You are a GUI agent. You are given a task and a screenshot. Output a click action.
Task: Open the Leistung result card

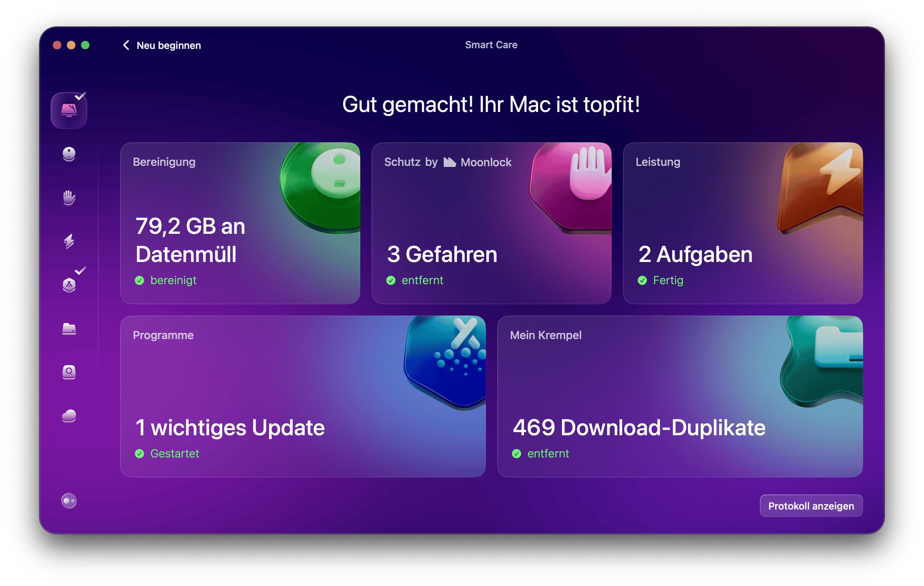pyautogui.click(x=743, y=223)
